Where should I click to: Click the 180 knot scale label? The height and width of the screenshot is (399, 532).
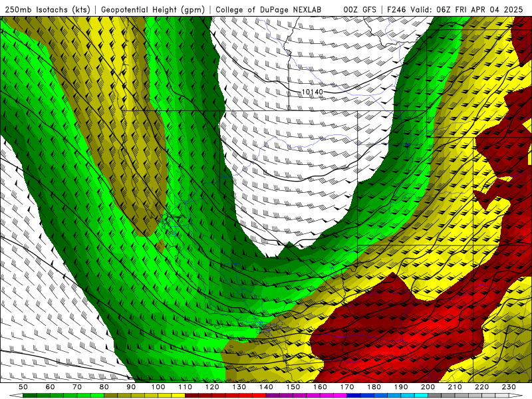tap(374, 387)
